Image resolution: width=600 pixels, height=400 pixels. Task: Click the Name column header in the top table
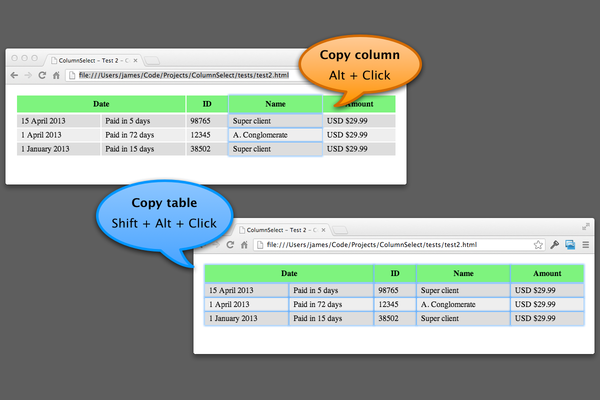point(275,103)
